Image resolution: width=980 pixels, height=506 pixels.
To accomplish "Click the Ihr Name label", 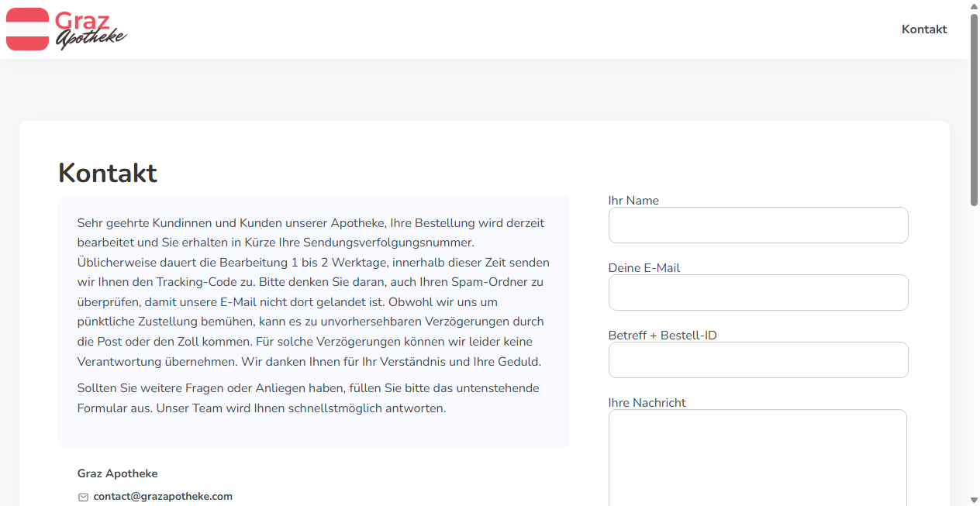I will (633, 200).
